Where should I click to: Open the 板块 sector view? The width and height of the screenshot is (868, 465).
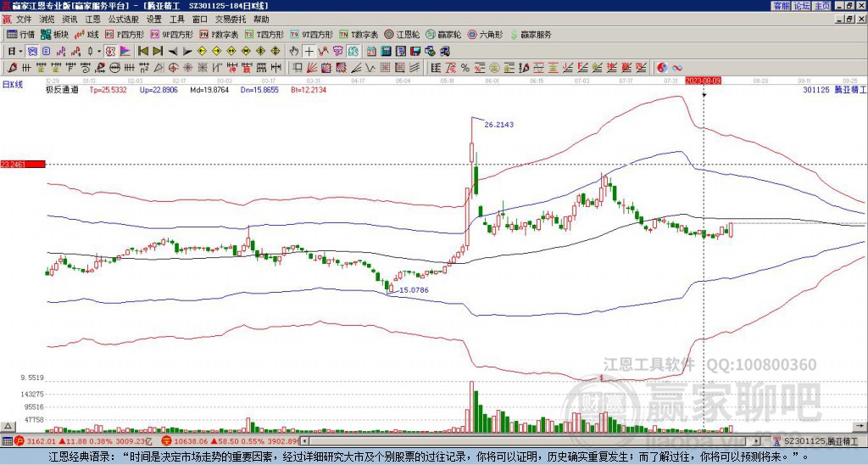tap(55, 34)
